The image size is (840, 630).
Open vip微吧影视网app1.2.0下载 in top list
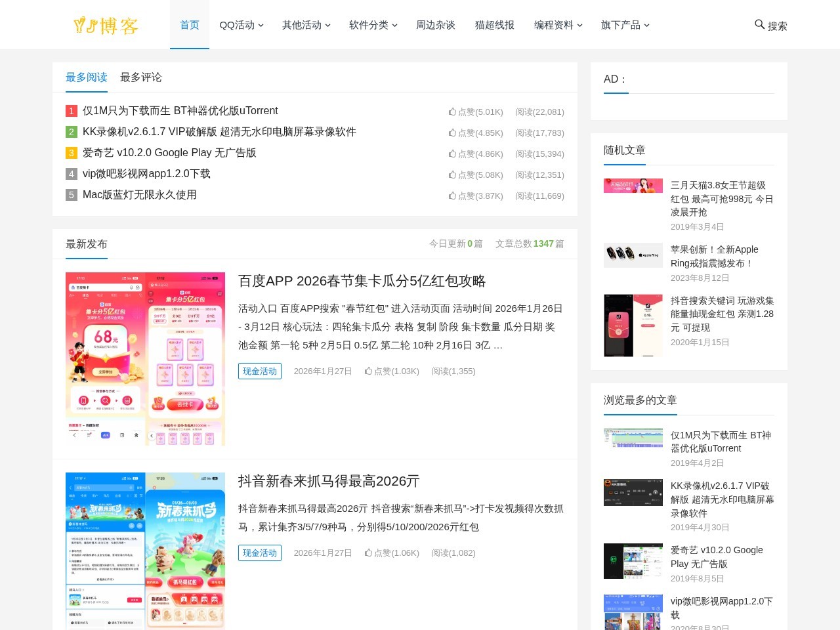[146, 174]
